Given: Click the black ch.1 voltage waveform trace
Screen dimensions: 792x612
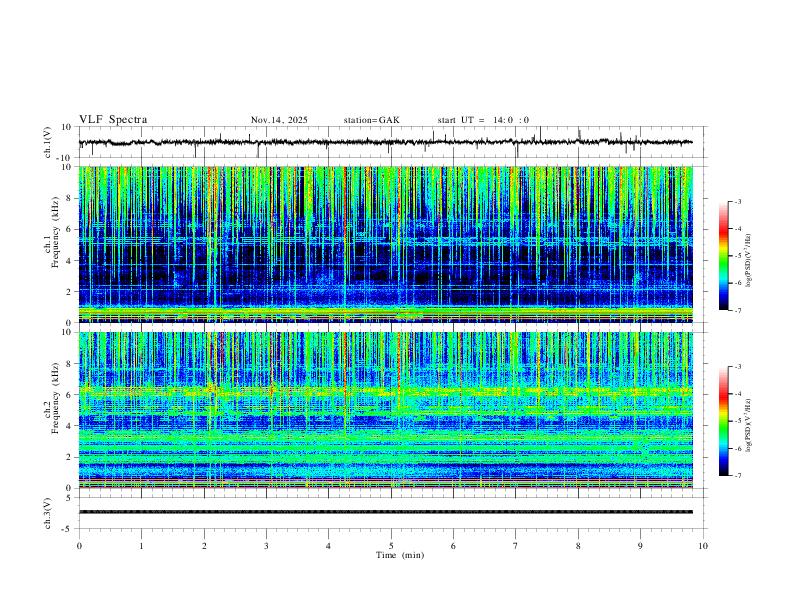Looking at the screenshot, I should tap(385, 142).
